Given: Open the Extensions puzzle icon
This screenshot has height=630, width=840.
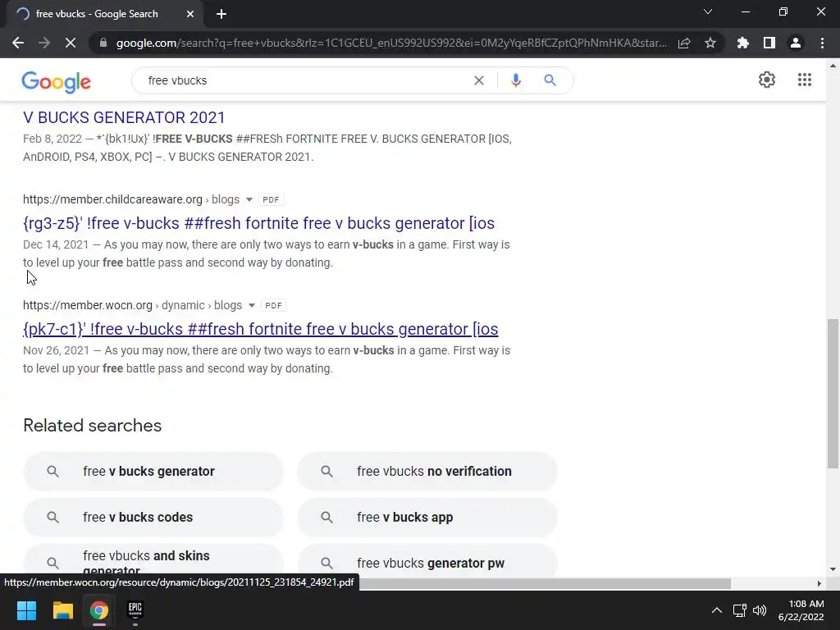Looking at the screenshot, I should tap(743, 43).
